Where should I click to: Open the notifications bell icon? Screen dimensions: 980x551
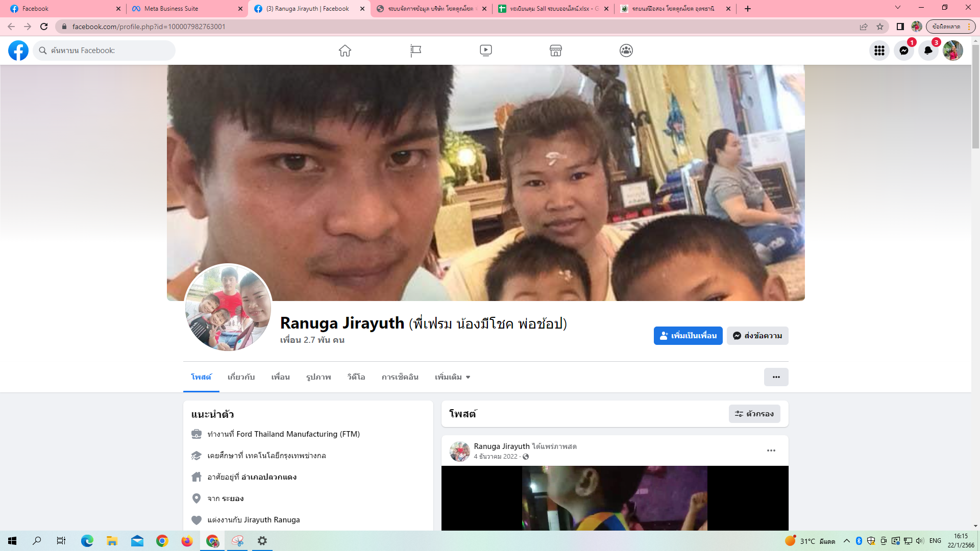point(928,51)
